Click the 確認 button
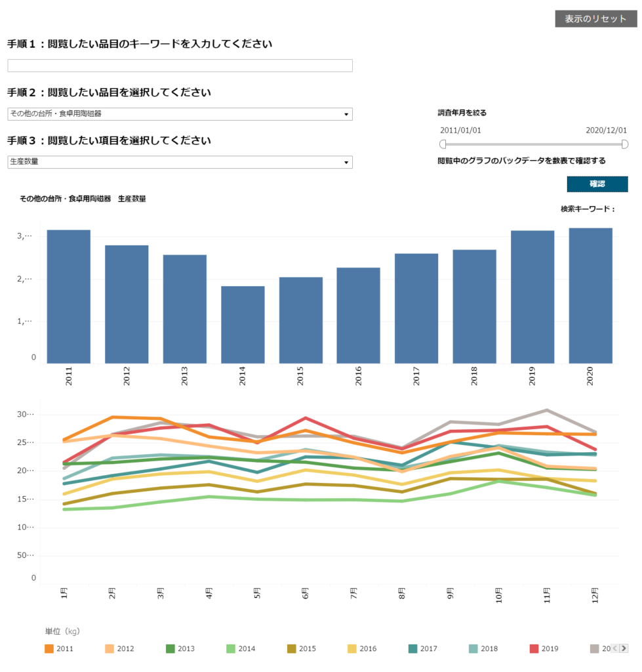 (597, 184)
